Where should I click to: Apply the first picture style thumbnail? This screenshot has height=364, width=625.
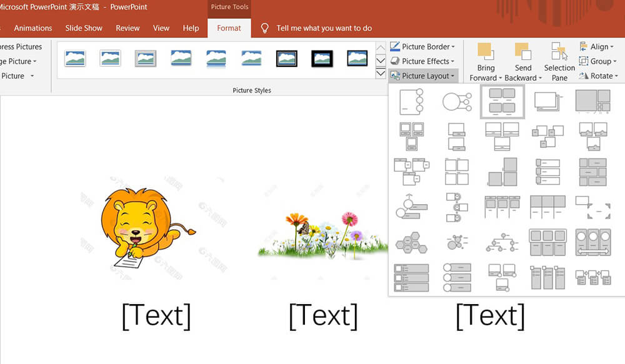(75, 59)
